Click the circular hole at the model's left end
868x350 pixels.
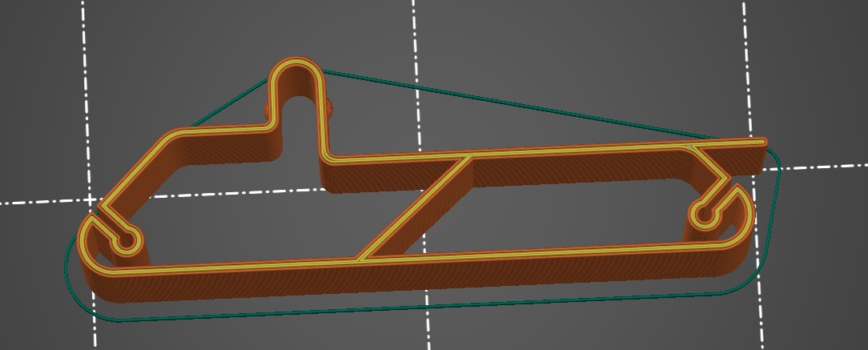pyautogui.click(x=125, y=241)
